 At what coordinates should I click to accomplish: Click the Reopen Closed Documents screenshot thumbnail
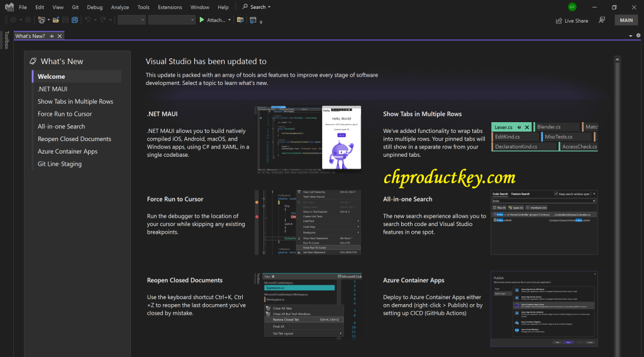pos(308,307)
